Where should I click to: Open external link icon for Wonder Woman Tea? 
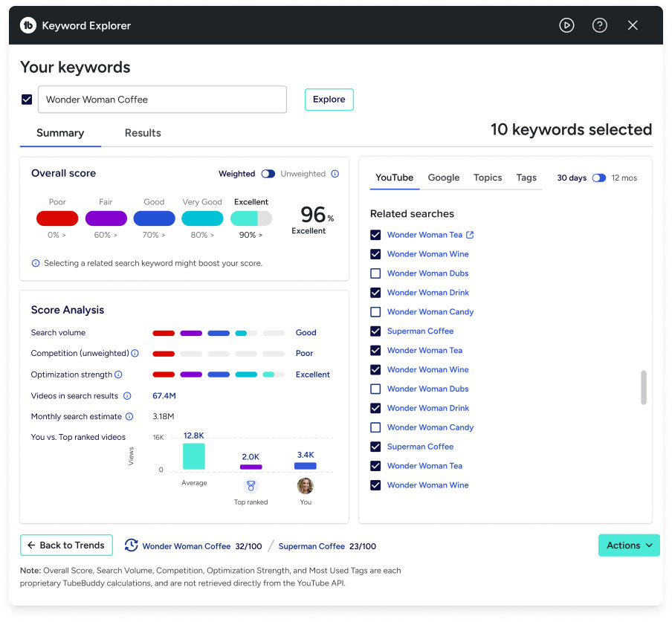470,235
